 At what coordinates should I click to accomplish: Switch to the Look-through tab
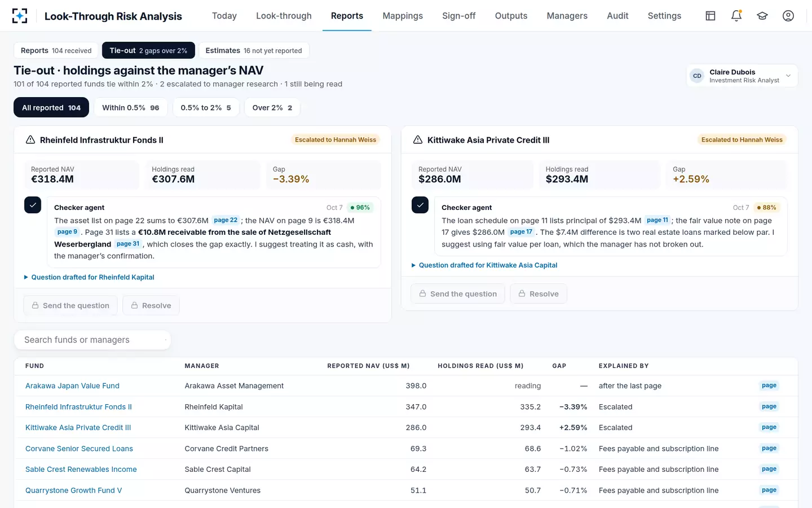pos(284,16)
